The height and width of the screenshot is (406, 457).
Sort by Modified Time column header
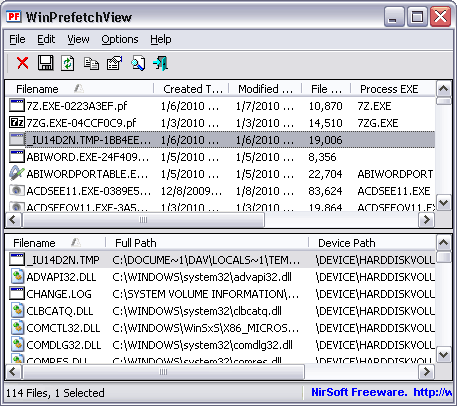pos(265,89)
